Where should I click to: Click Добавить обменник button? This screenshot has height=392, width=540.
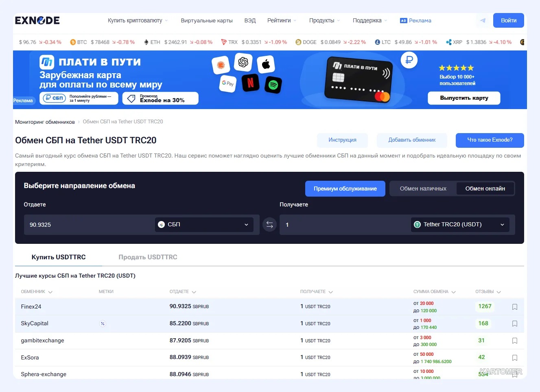click(x=412, y=140)
